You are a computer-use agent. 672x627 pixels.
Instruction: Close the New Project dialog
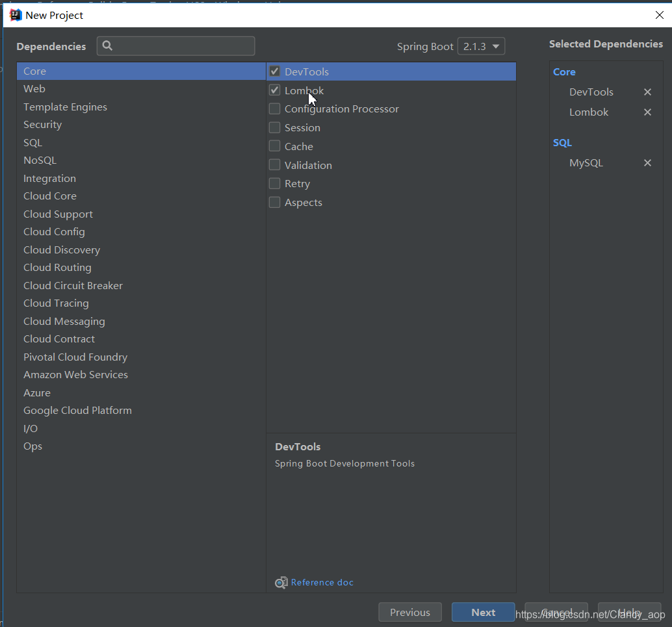659,15
